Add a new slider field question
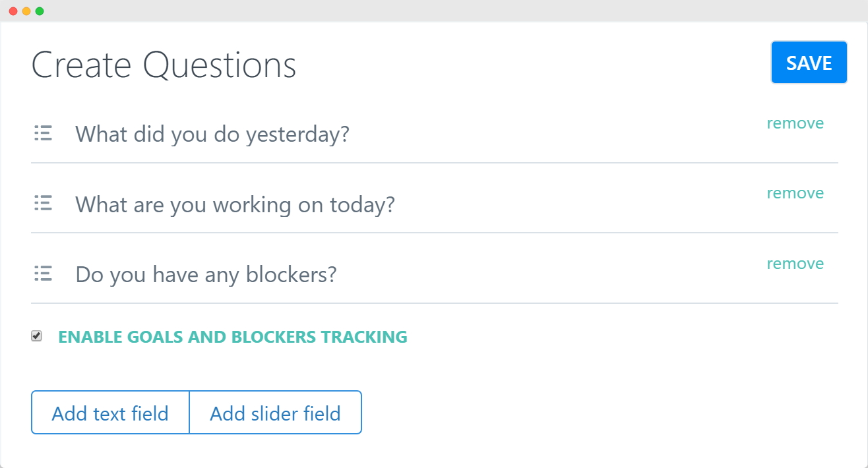This screenshot has width=868, height=468. click(275, 413)
